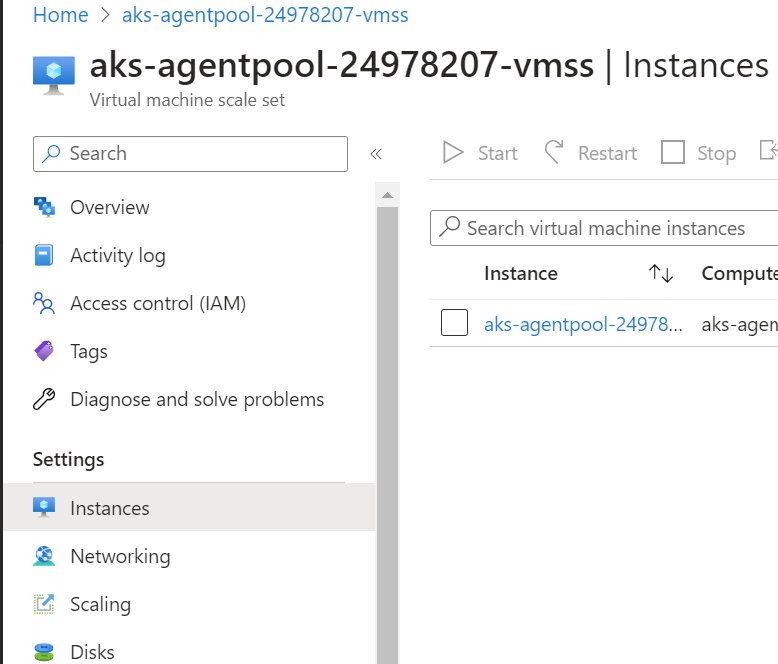Focus the sidebar Search field
This screenshot has width=778, height=664.
click(x=191, y=154)
